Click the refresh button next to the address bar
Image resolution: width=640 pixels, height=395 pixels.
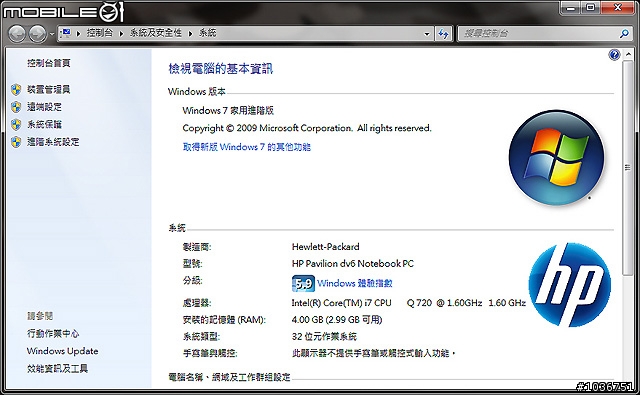(x=443, y=34)
